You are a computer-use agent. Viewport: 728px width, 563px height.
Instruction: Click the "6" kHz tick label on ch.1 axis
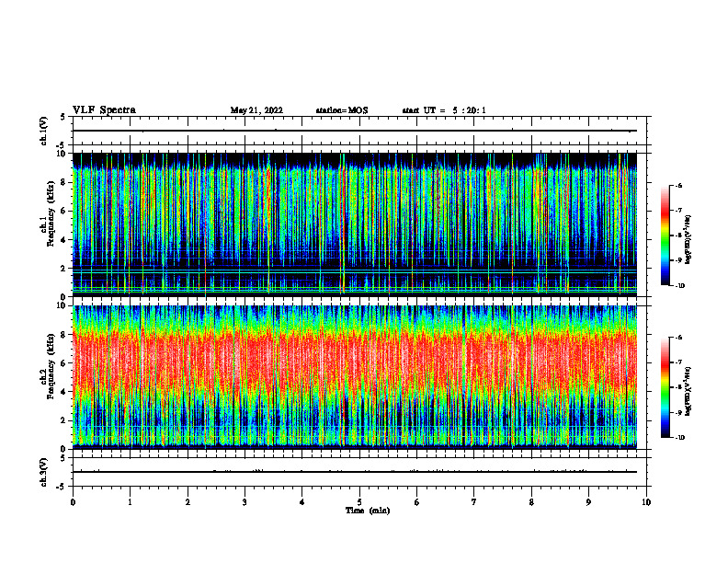pos(64,211)
